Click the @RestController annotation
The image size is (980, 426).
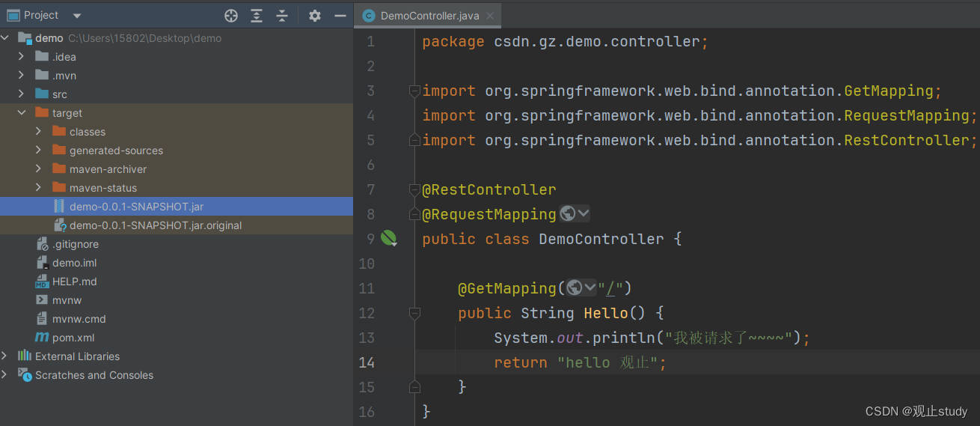click(489, 189)
